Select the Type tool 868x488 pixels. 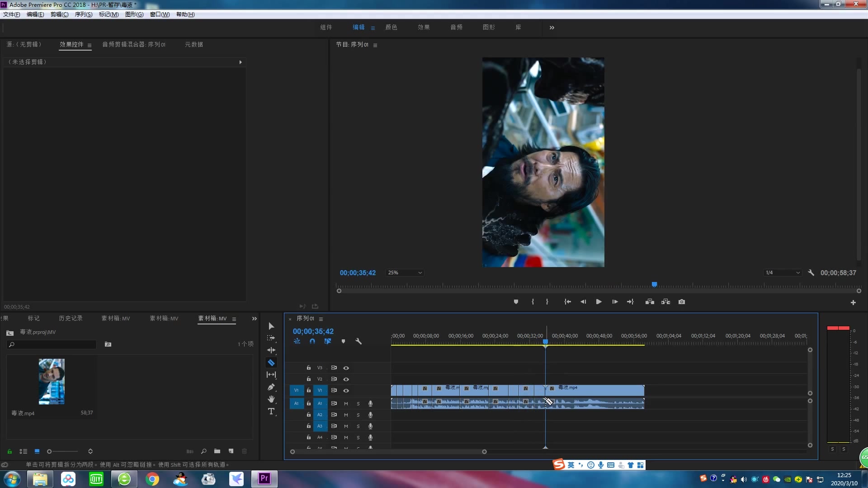tap(271, 411)
